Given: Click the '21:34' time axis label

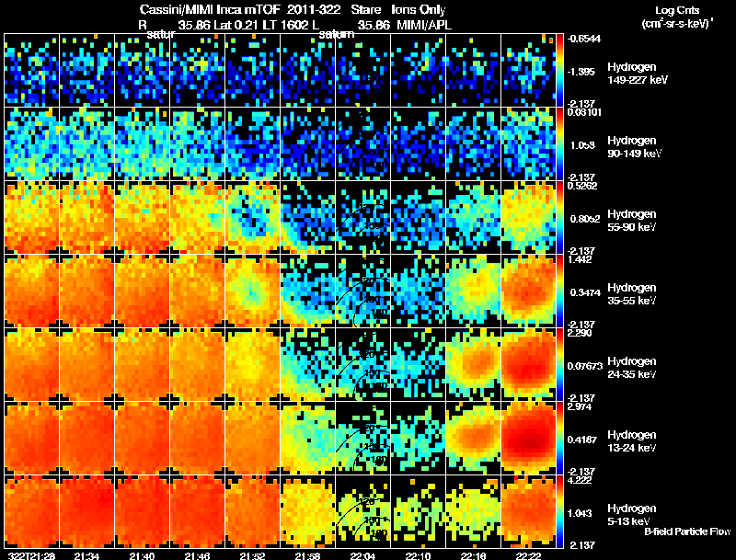Looking at the screenshot, I should tap(86, 555).
